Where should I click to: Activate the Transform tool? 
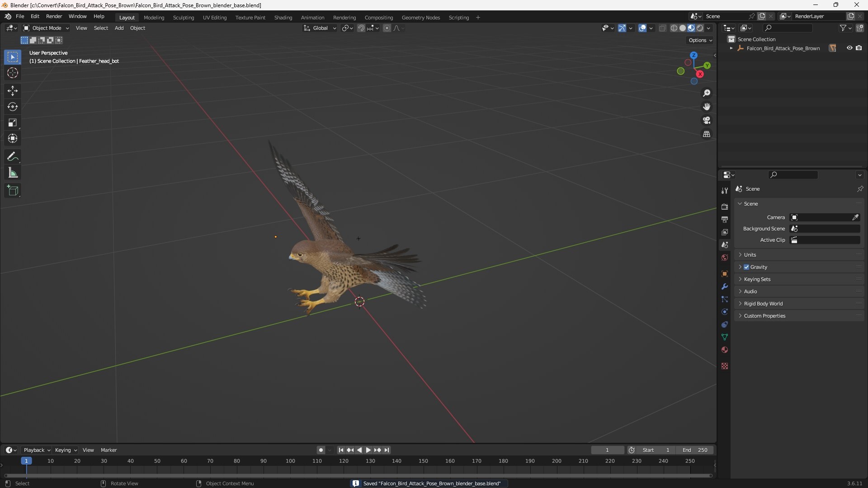point(13,138)
